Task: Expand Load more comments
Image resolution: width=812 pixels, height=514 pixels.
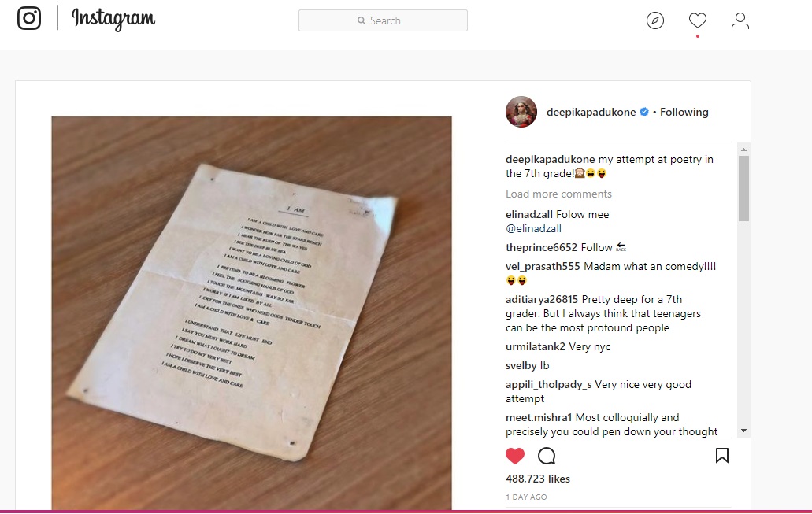Action: click(558, 194)
